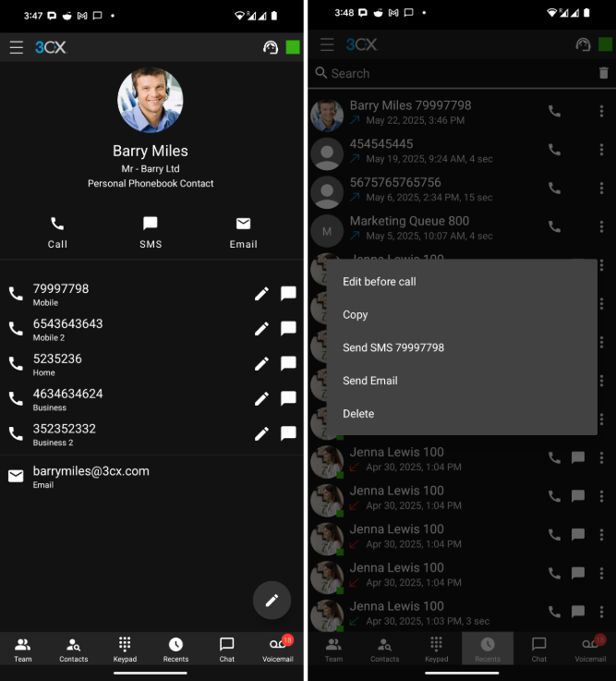The width and height of the screenshot is (616, 681).
Task: Edit number 352352332 before calling
Action: tap(261, 434)
